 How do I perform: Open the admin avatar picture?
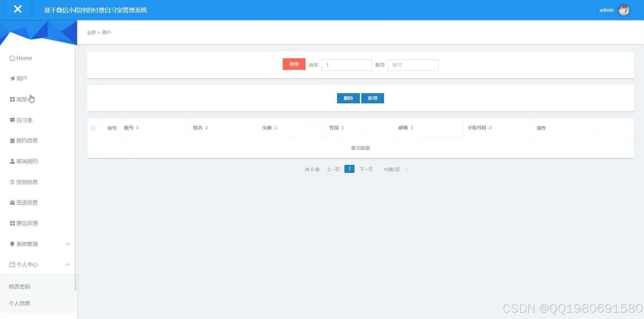click(624, 10)
